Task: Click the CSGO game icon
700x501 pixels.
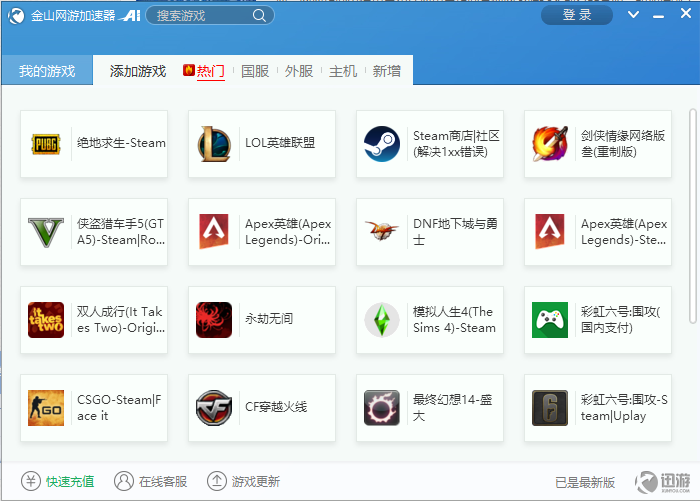Action: point(46,408)
